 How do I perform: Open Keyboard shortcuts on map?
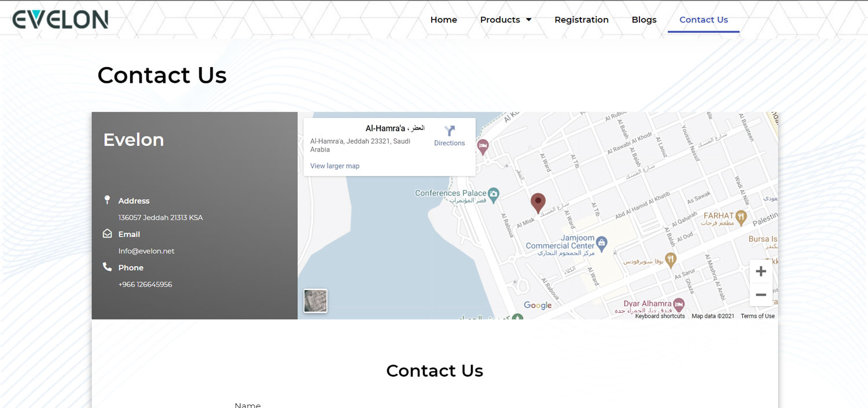[x=660, y=316]
